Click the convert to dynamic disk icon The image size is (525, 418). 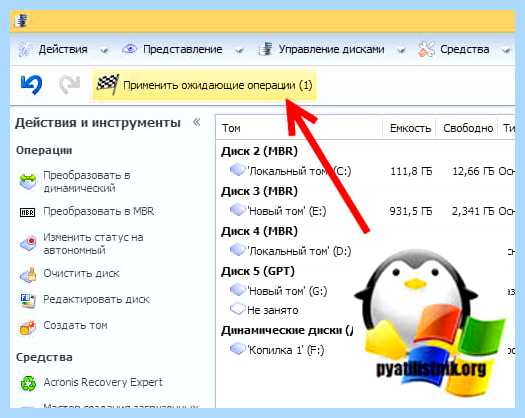(28, 182)
